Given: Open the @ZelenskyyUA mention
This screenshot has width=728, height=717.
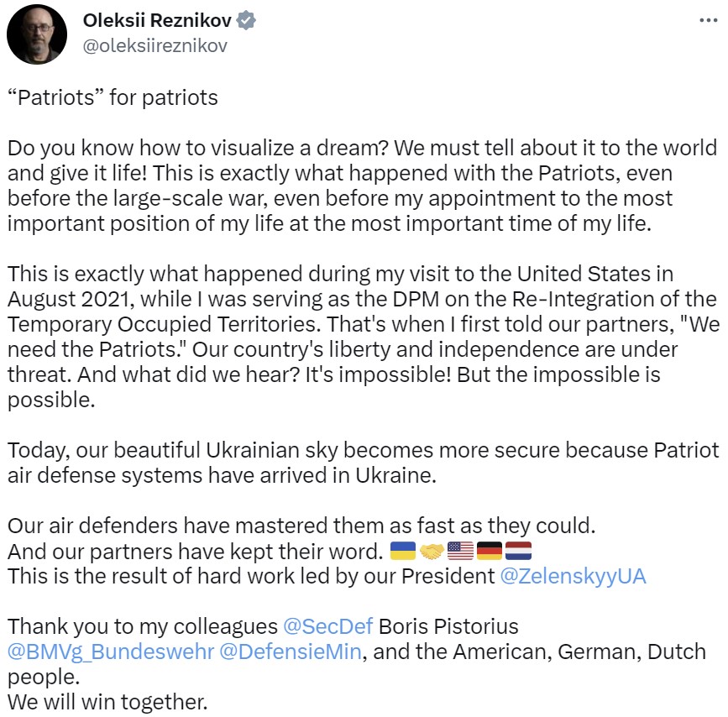Looking at the screenshot, I should tap(575, 576).
